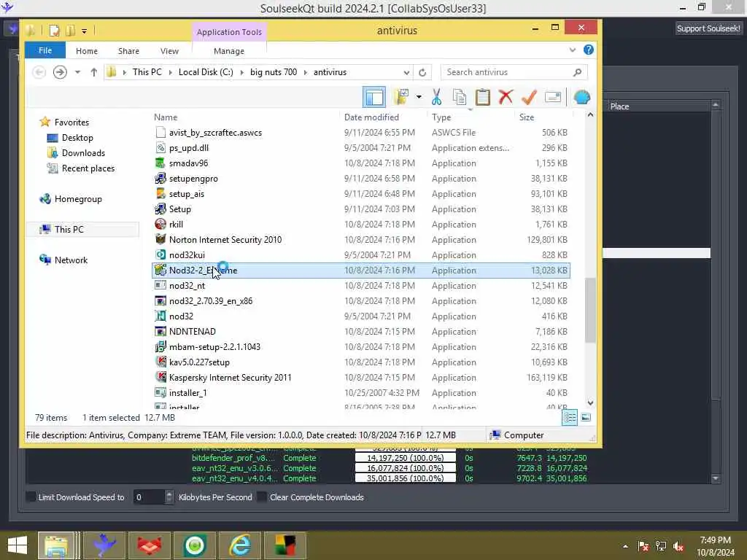
Task: Open the red fox taskbar app
Action: (150, 545)
